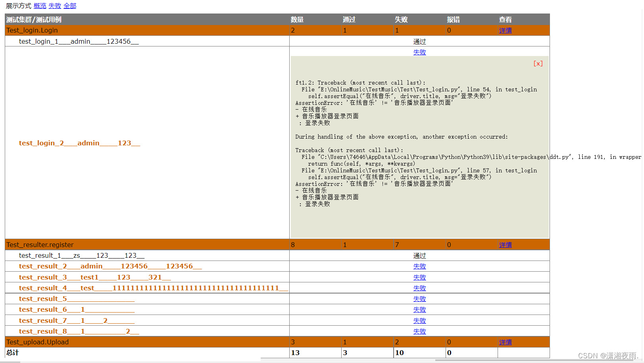Expand 失败 details for test_result_8
Viewport: 644px width, 363px height.
(419, 331)
